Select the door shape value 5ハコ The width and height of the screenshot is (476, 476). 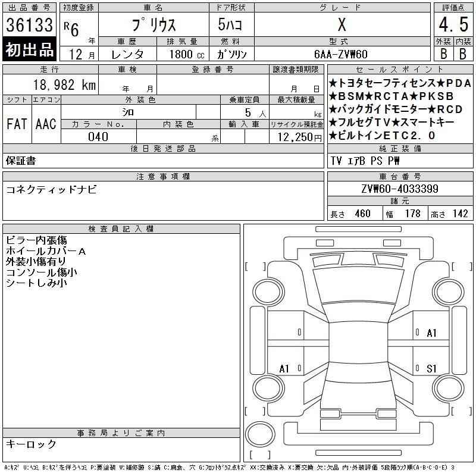[x=230, y=24]
